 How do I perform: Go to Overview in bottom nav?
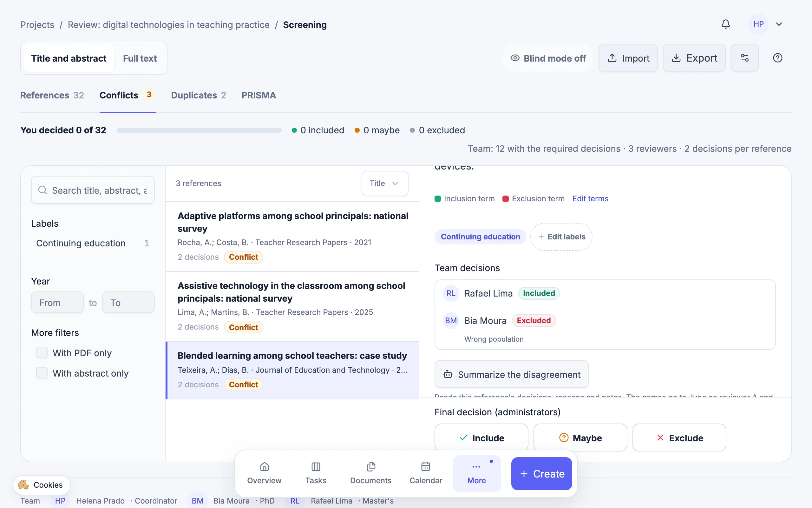click(265, 473)
